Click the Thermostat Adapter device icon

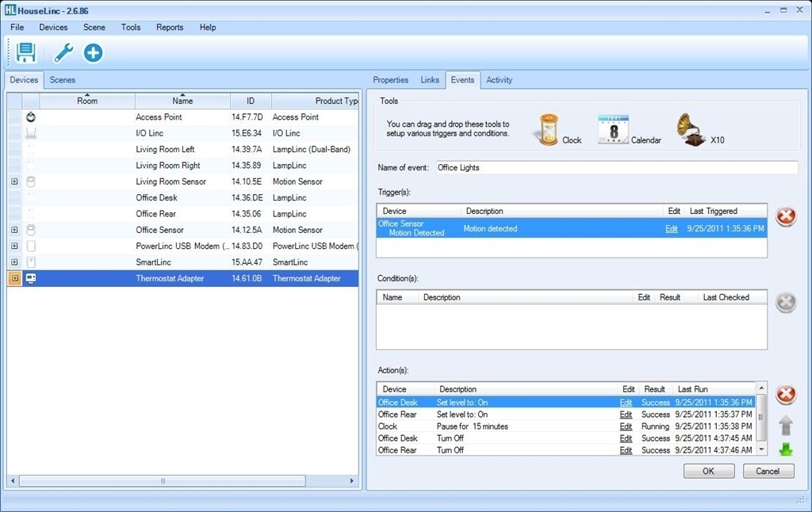pyautogui.click(x=31, y=278)
